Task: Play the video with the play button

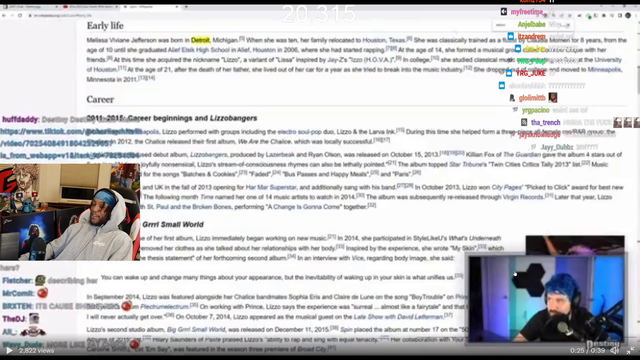Action: 9,350
